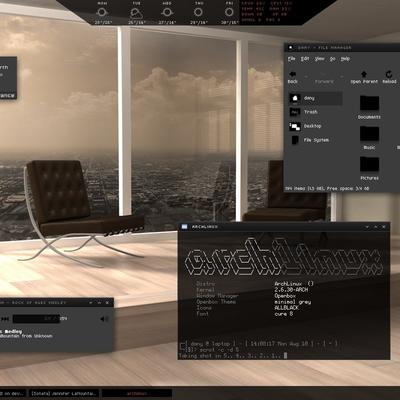Open the leftmost taskbar entry ending in 'on dev..'
Screen dimensions: 400x400
(13, 394)
